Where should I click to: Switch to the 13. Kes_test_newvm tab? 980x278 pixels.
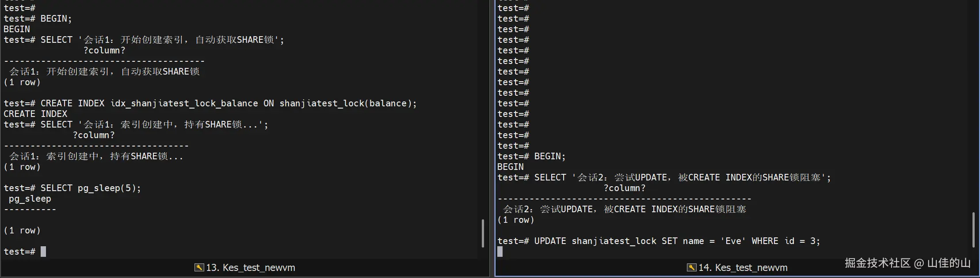tap(250, 267)
